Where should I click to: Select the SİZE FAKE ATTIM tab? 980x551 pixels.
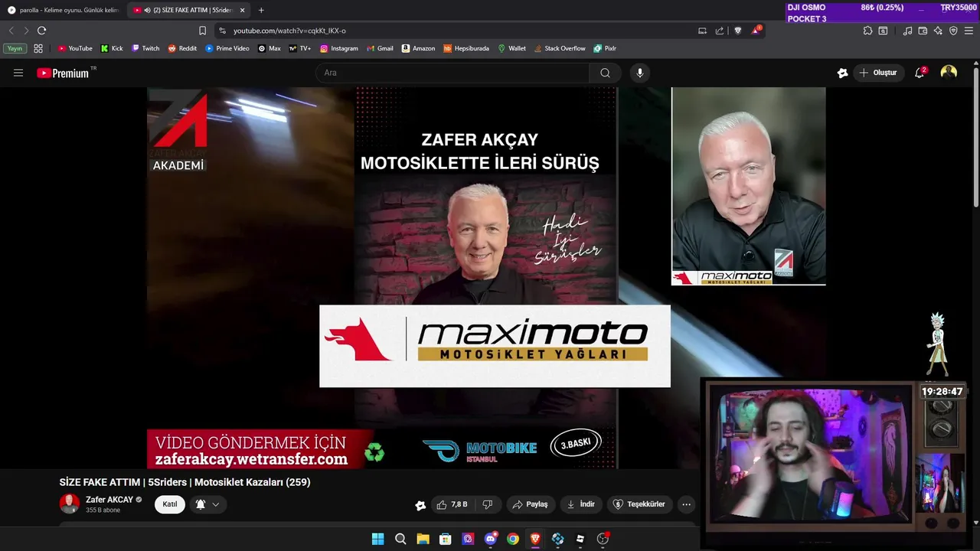(188, 10)
